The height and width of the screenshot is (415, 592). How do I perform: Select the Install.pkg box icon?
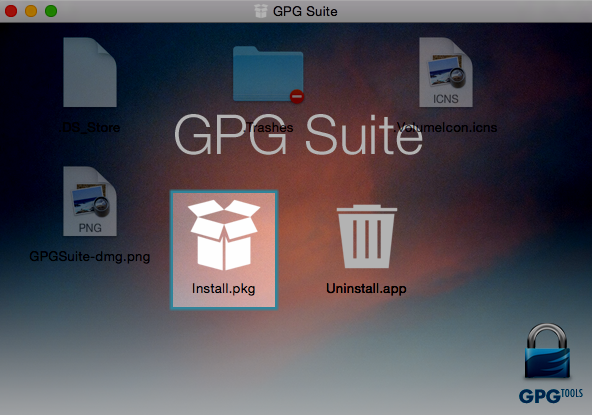pos(224,235)
